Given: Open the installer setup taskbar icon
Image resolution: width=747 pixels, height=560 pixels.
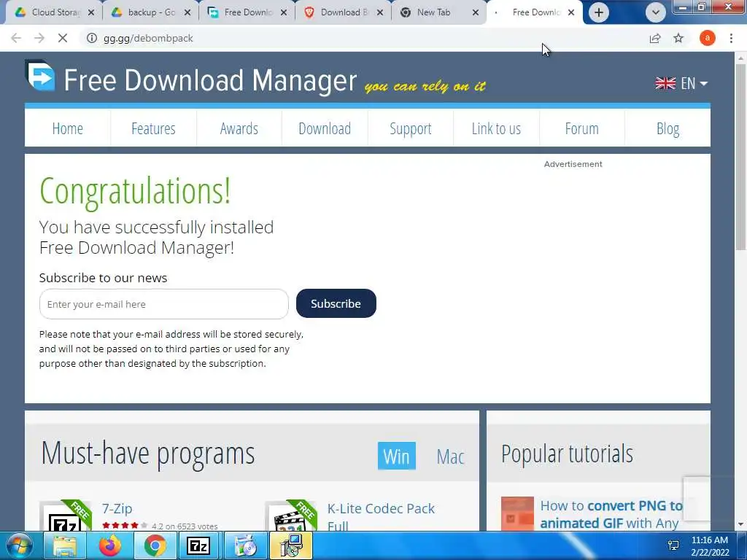Looking at the screenshot, I should tap(290, 545).
